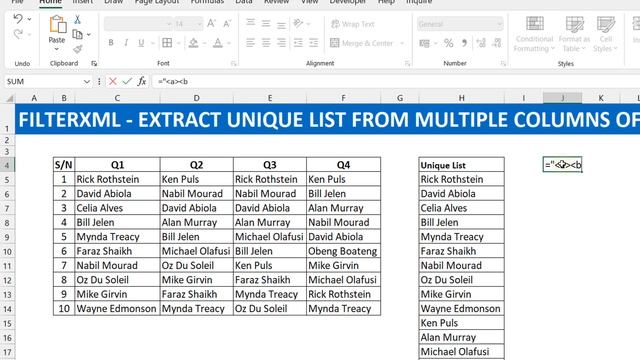The height and width of the screenshot is (360, 640).
Task: Click the Unique List header cell
Action: point(461,165)
